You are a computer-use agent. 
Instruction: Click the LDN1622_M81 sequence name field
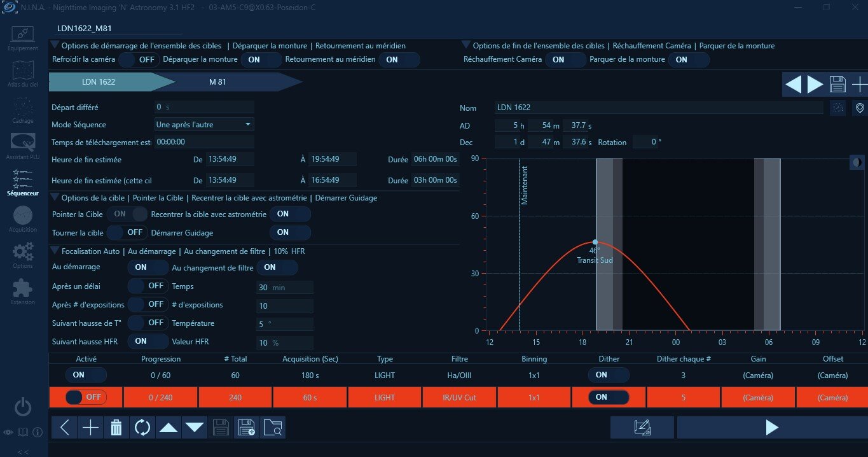click(x=118, y=29)
